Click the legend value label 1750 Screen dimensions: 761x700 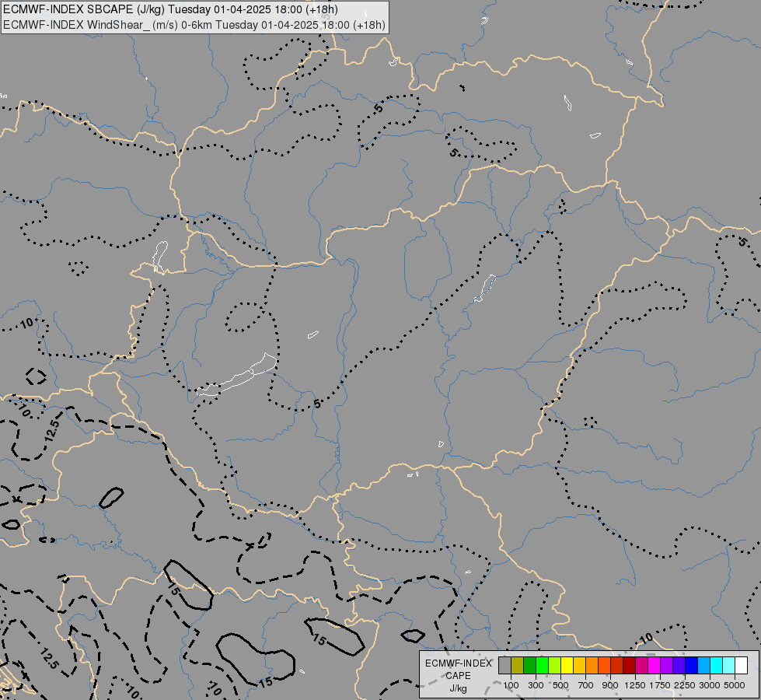(660, 685)
